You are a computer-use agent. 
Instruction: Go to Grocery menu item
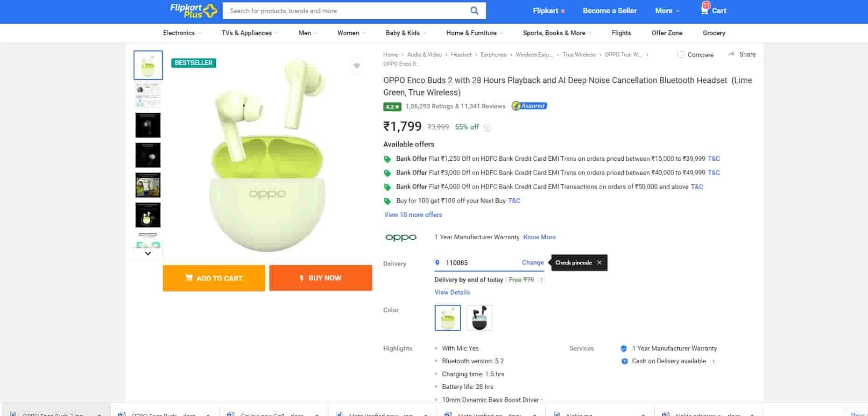point(714,33)
